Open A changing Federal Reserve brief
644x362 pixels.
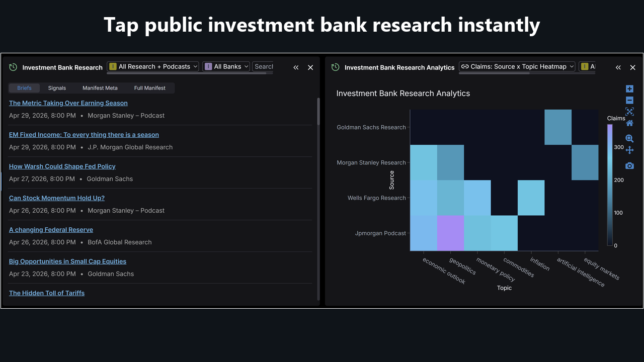(51, 230)
